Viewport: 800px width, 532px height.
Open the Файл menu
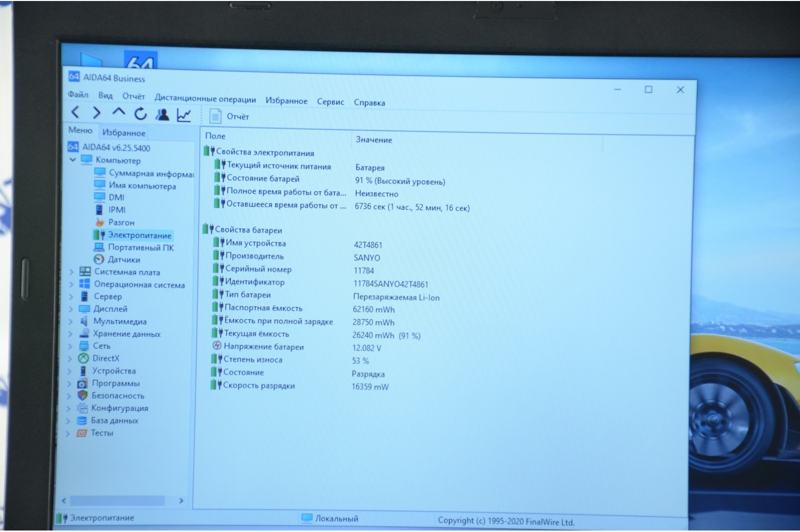78,94
